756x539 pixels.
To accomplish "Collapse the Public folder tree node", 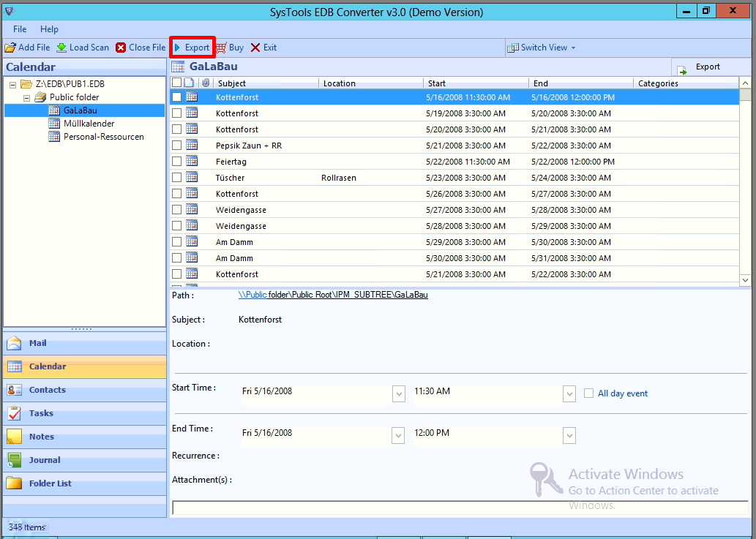I will tap(27, 98).
